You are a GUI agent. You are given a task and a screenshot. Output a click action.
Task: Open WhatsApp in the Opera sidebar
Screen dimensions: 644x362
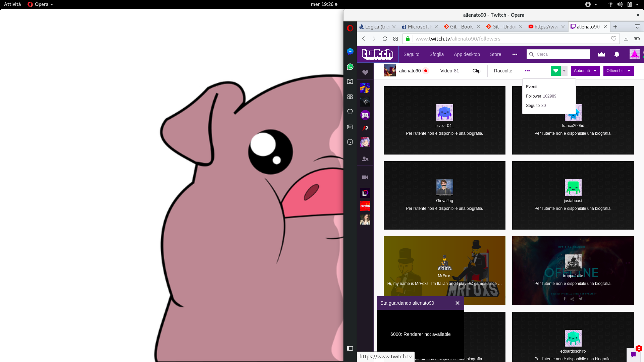(x=350, y=67)
